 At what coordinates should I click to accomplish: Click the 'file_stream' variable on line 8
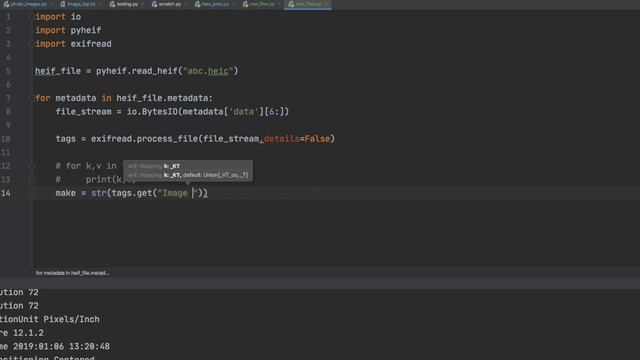pyautogui.click(x=83, y=111)
